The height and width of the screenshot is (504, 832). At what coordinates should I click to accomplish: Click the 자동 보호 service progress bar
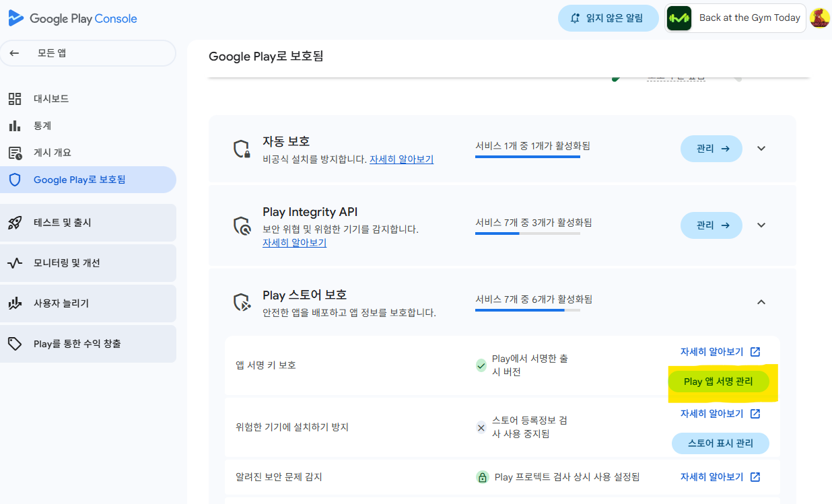click(528, 157)
